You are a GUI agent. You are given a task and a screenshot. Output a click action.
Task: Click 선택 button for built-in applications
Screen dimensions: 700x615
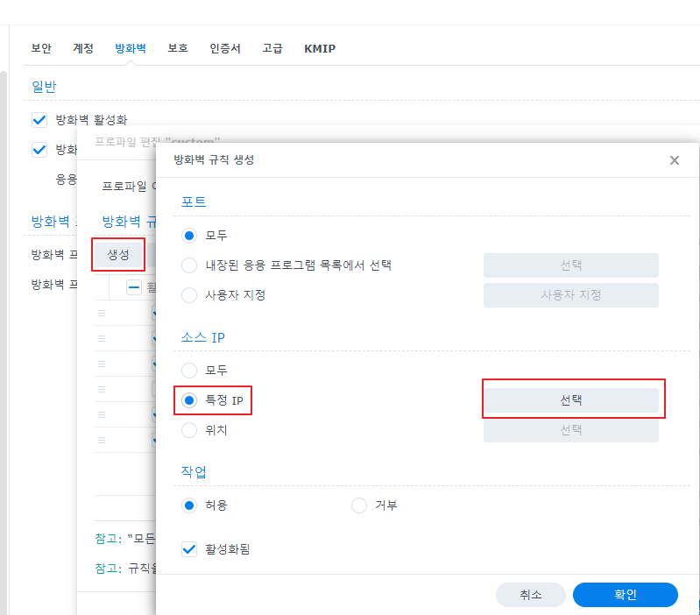(x=570, y=265)
